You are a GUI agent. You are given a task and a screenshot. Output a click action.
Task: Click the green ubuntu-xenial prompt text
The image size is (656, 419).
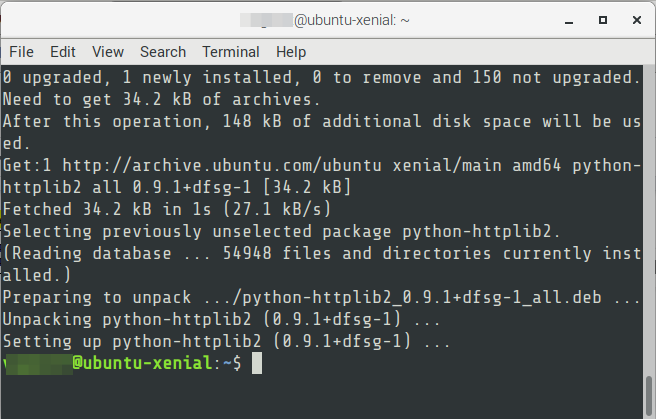142,363
